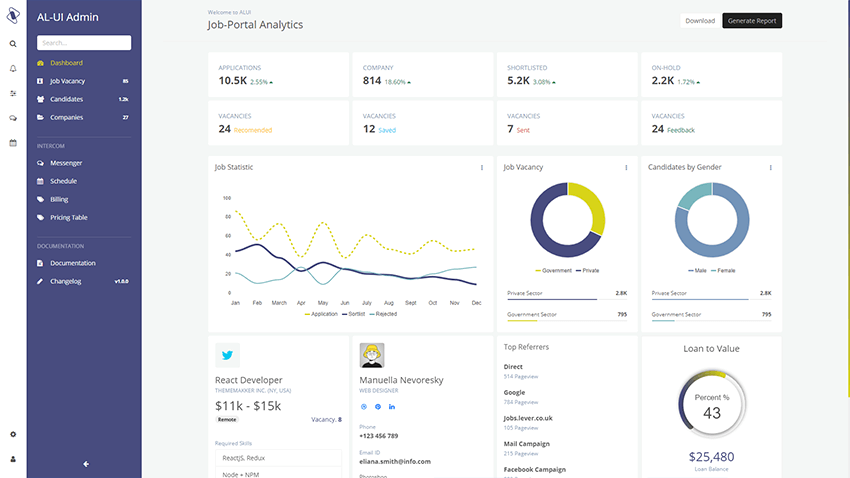The height and width of the screenshot is (478, 850).
Task: Toggle Application series in chart legend
Action: [321, 314]
